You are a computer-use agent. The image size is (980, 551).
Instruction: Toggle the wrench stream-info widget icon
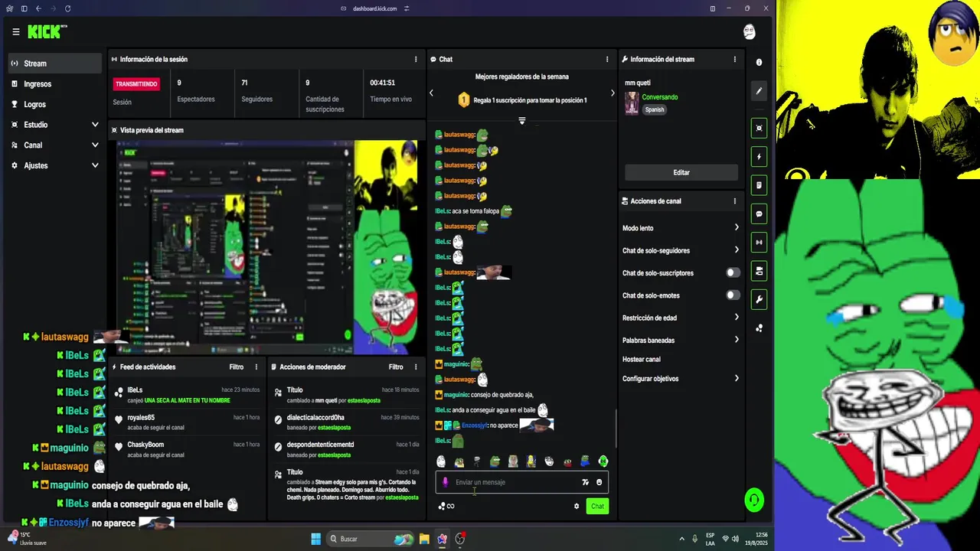pyautogui.click(x=759, y=299)
